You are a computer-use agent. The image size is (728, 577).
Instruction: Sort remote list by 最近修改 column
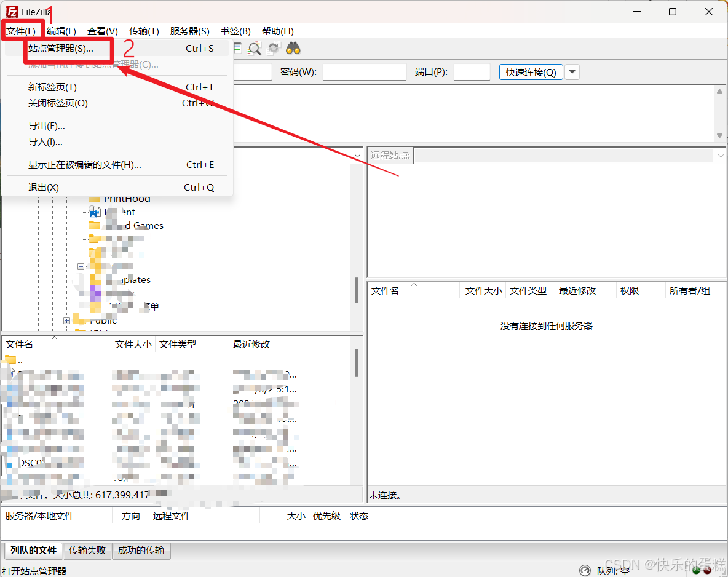pyautogui.click(x=585, y=291)
